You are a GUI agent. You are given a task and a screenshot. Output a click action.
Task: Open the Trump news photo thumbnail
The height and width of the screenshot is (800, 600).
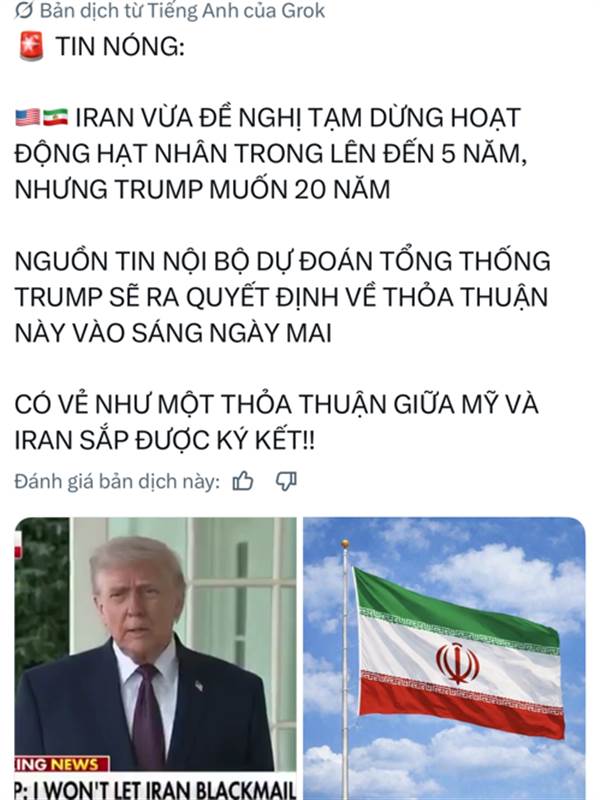[x=156, y=659]
